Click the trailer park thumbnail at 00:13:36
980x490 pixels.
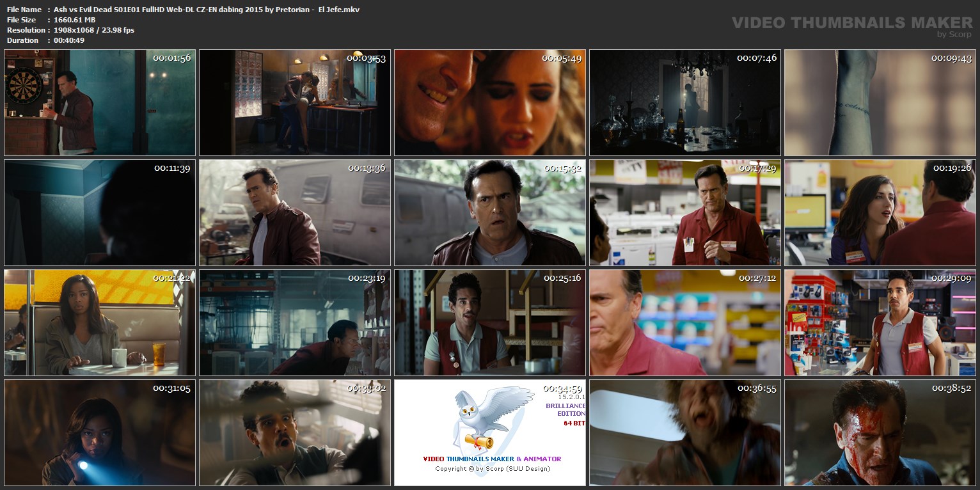pos(295,213)
